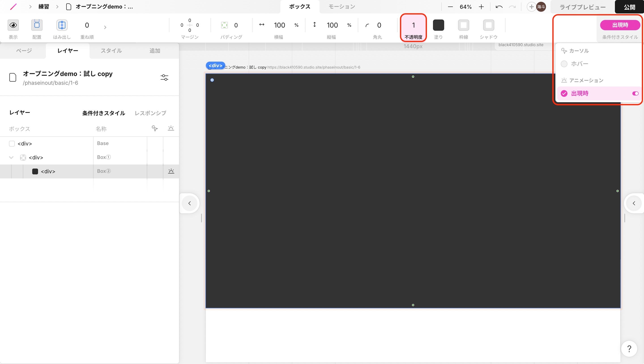The width and height of the screenshot is (644, 364).
Task: Switch to the モーション tab
Action: coord(341,7)
